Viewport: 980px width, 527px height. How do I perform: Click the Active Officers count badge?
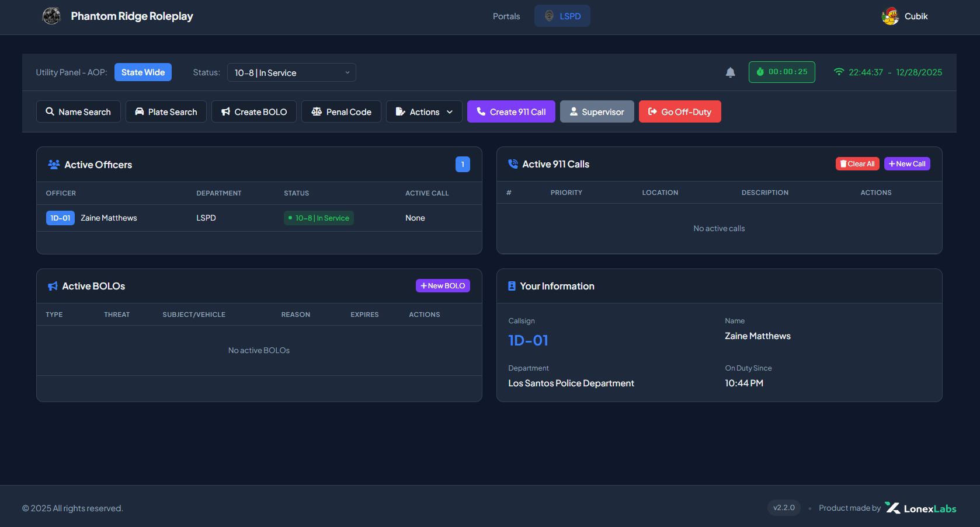click(x=463, y=165)
